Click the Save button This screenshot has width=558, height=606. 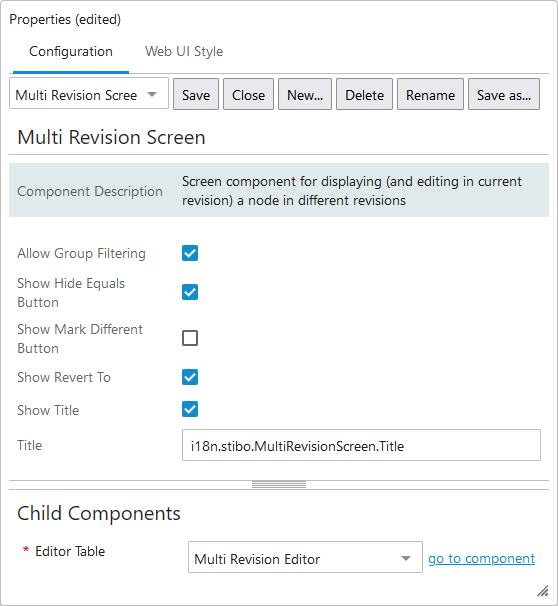(196, 94)
